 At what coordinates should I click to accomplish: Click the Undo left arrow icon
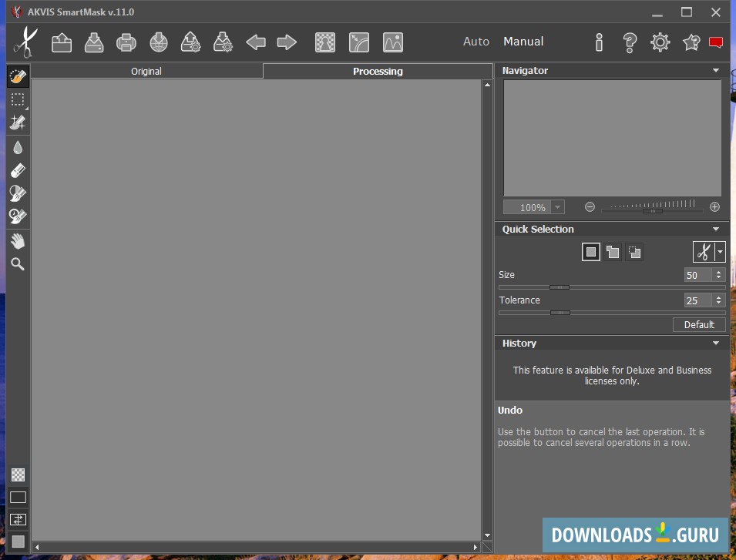click(x=255, y=42)
